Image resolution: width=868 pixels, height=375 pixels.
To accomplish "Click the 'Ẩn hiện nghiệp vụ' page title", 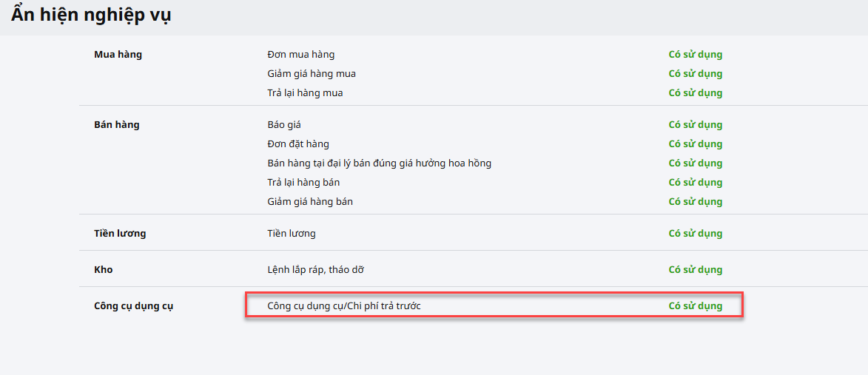I will coord(91,15).
